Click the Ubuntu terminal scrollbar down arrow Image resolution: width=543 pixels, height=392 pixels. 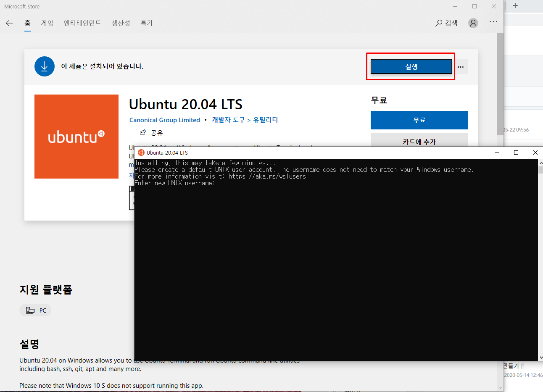(x=540, y=357)
